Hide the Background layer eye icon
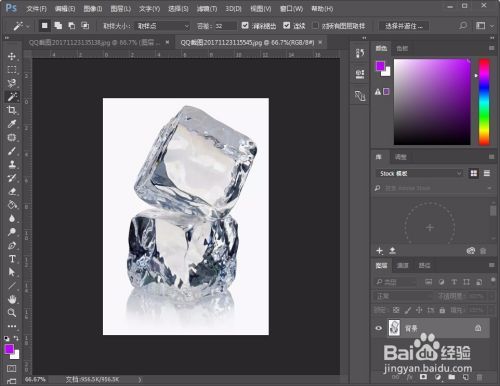 [x=379, y=328]
